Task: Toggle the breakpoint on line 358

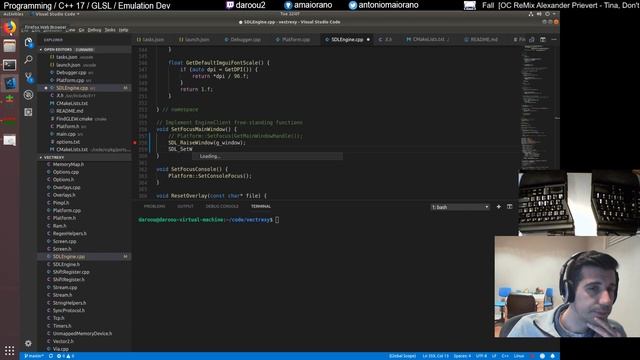Action: click(135, 143)
